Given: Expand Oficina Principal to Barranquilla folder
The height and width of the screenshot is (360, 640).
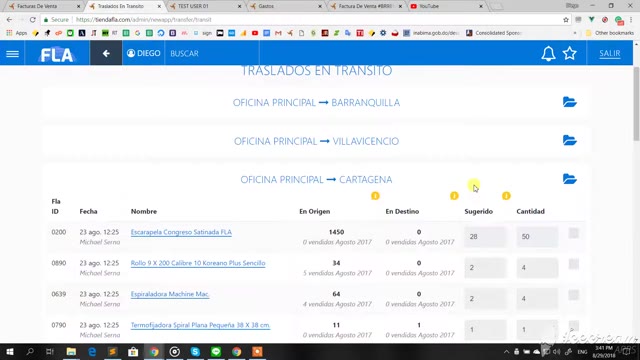Looking at the screenshot, I should tap(569, 102).
